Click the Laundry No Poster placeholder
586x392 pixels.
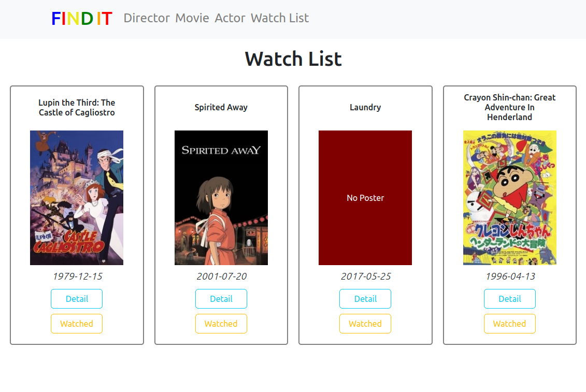click(365, 198)
